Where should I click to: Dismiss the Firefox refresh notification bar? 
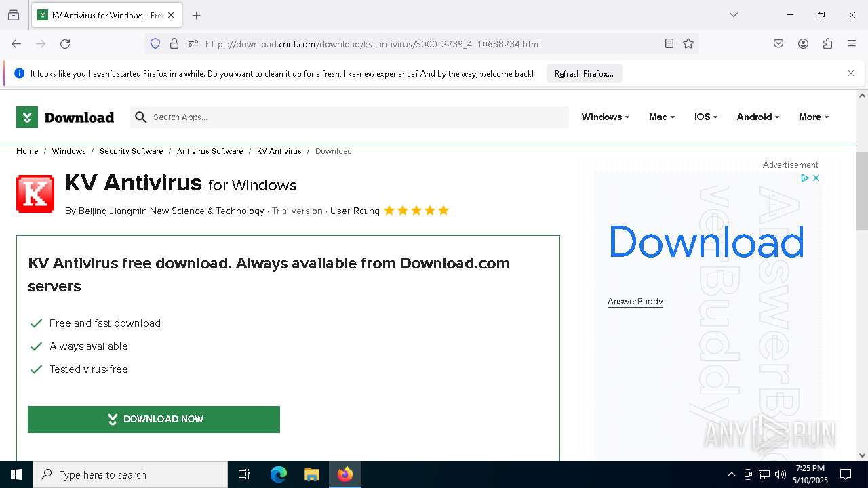(851, 73)
